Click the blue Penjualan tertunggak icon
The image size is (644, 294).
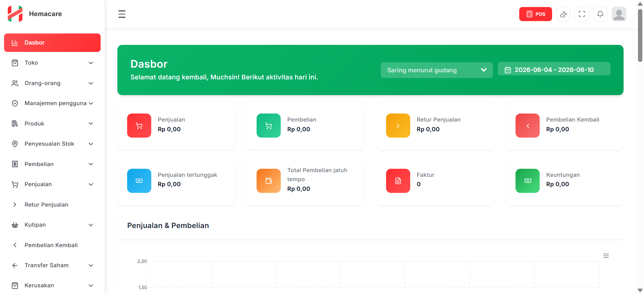click(x=139, y=181)
